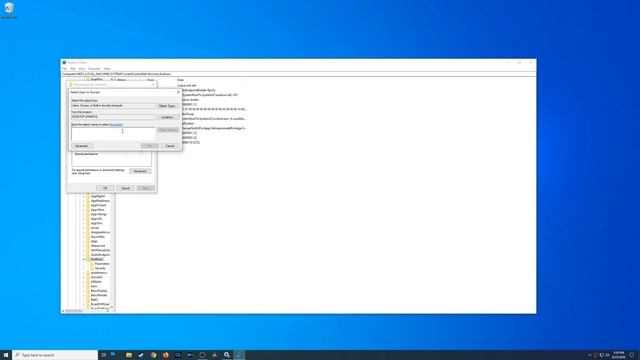Open the Help menu in Registry Editor
Viewport: 640px width, 360px height.
click(107, 69)
